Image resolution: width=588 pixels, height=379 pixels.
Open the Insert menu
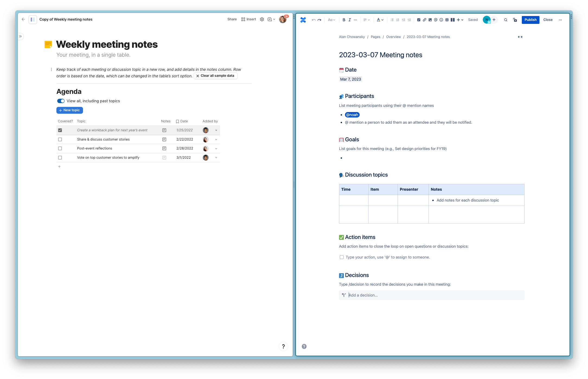[248, 19]
